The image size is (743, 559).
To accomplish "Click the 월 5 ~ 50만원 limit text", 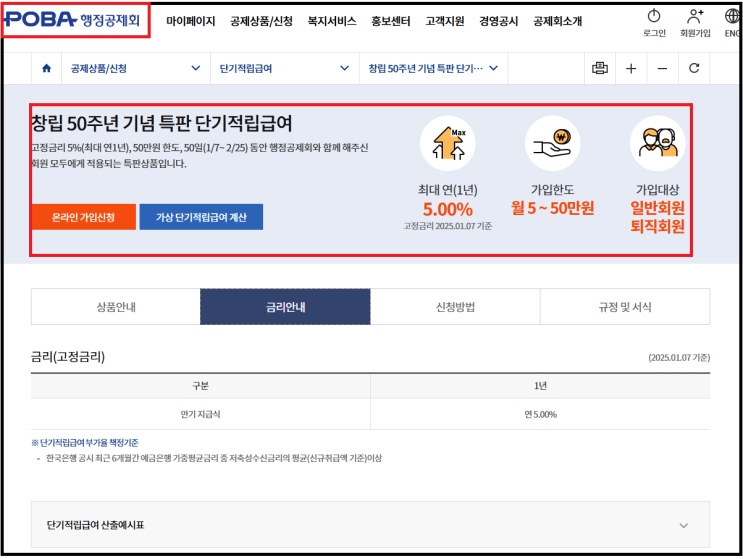I will (553, 208).
